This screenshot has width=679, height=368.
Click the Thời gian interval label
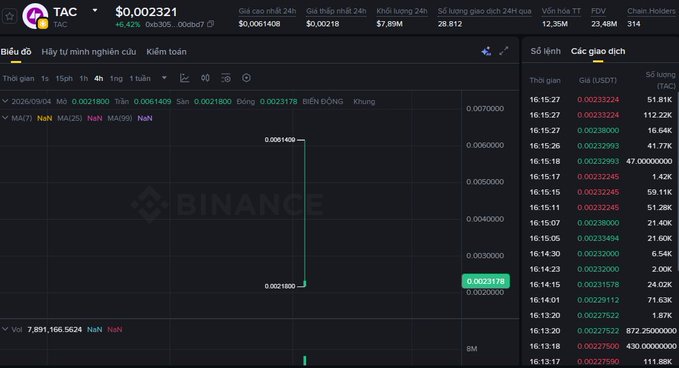[19, 78]
